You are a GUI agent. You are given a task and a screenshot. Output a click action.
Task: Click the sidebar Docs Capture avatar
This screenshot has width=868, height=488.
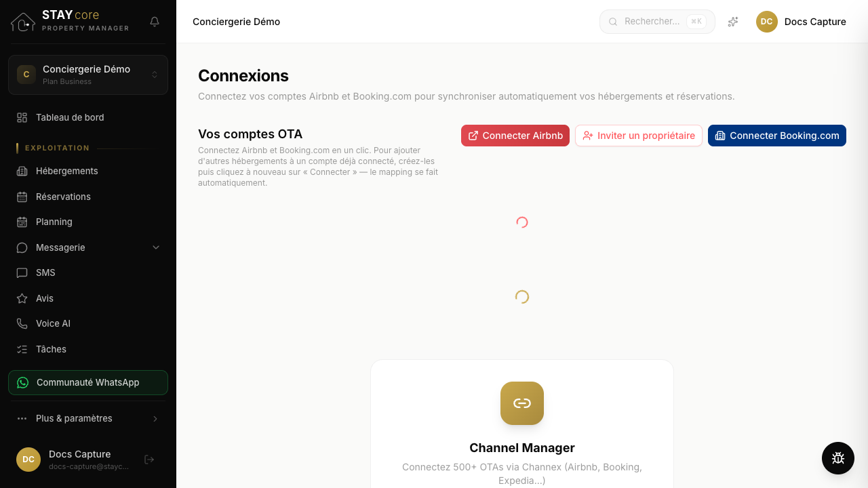click(28, 460)
